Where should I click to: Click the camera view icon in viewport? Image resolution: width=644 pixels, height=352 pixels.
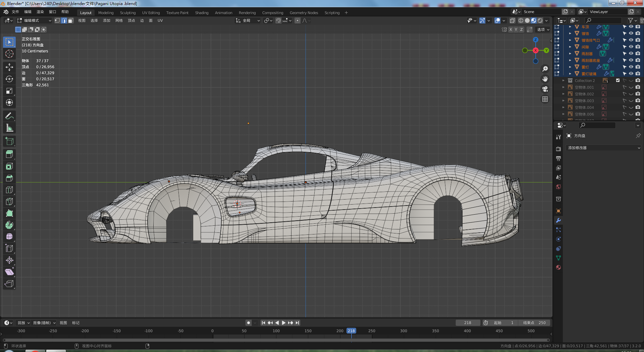(x=545, y=89)
